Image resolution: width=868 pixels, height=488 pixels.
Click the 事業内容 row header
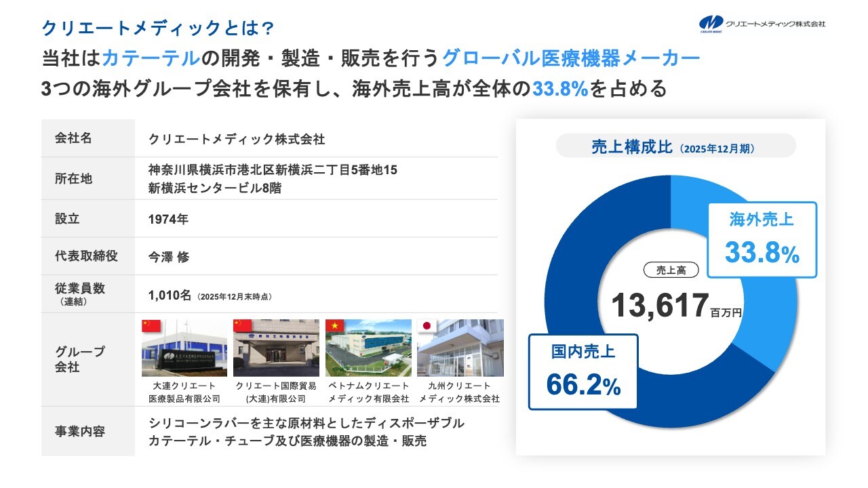coord(80,431)
